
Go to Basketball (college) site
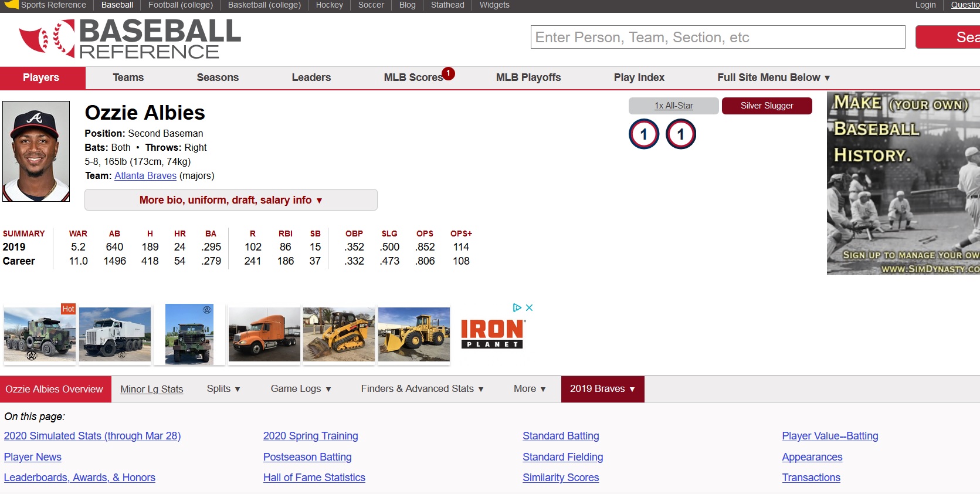click(x=265, y=5)
